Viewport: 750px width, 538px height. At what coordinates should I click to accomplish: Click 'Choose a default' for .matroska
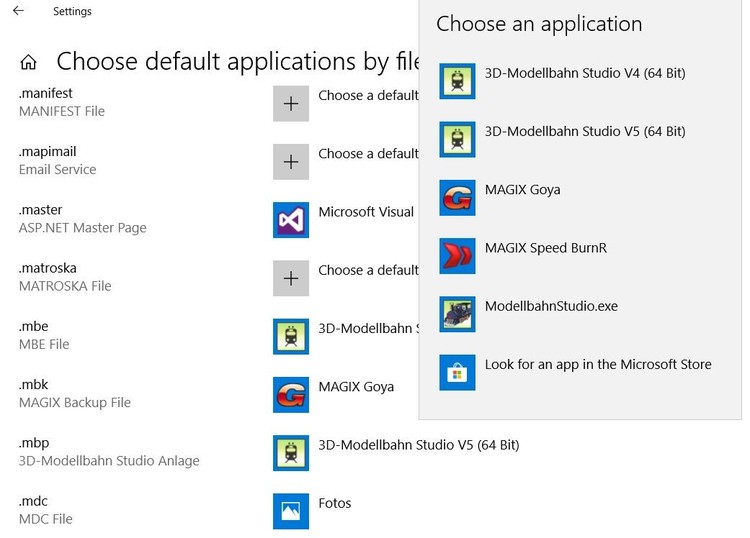click(368, 270)
